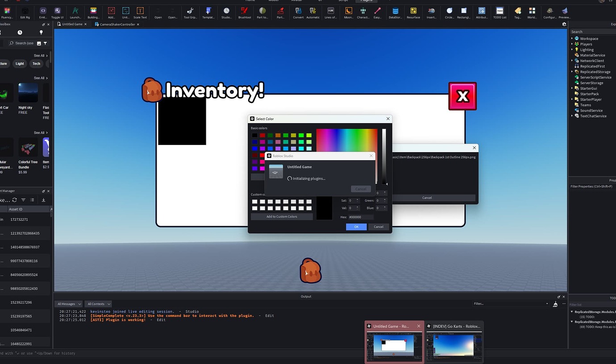The width and height of the screenshot is (616, 364).
Task: Click Cancel in the file import dialog
Action: [x=427, y=198]
